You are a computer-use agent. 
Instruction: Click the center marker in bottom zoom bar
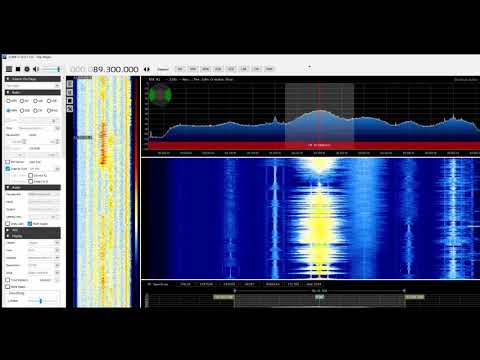click(x=319, y=297)
